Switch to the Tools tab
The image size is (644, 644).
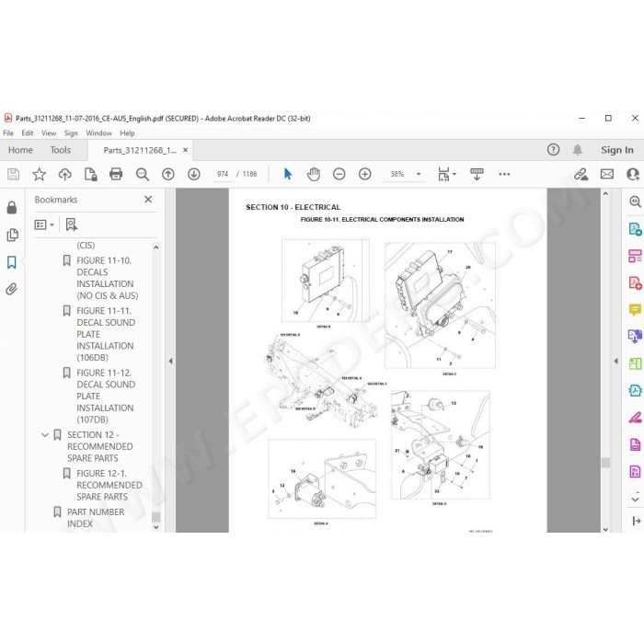(61, 150)
